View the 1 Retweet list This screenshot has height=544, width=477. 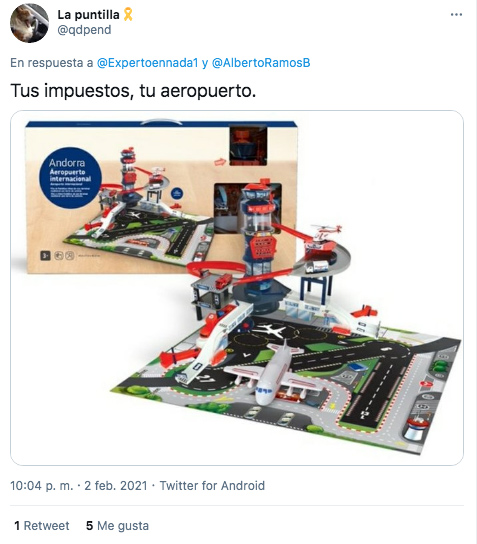[x=42, y=526]
